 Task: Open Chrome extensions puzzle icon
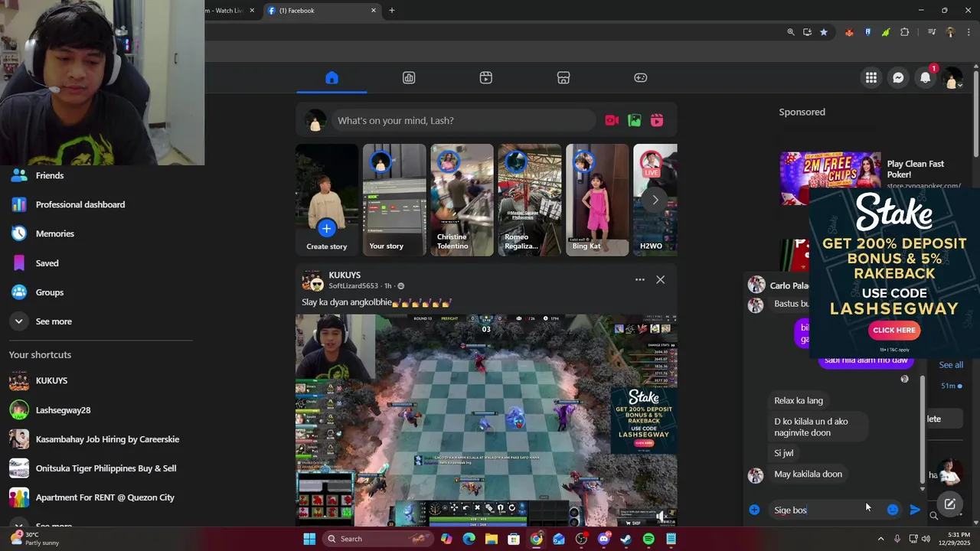pyautogui.click(x=904, y=32)
